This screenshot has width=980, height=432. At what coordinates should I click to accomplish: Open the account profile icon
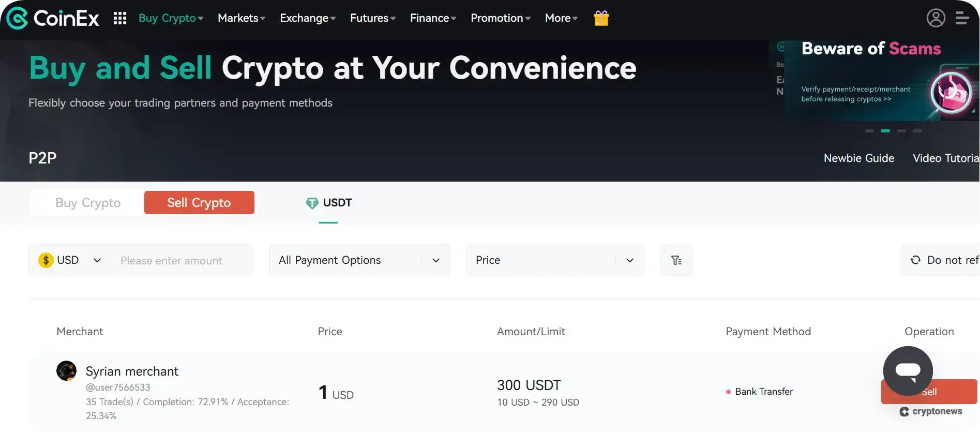(936, 18)
